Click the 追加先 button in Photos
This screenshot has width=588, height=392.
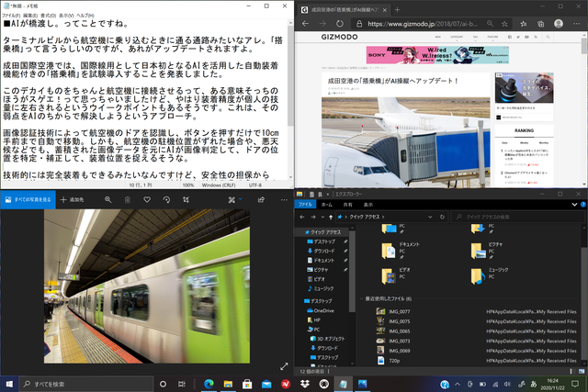point(73,199)
